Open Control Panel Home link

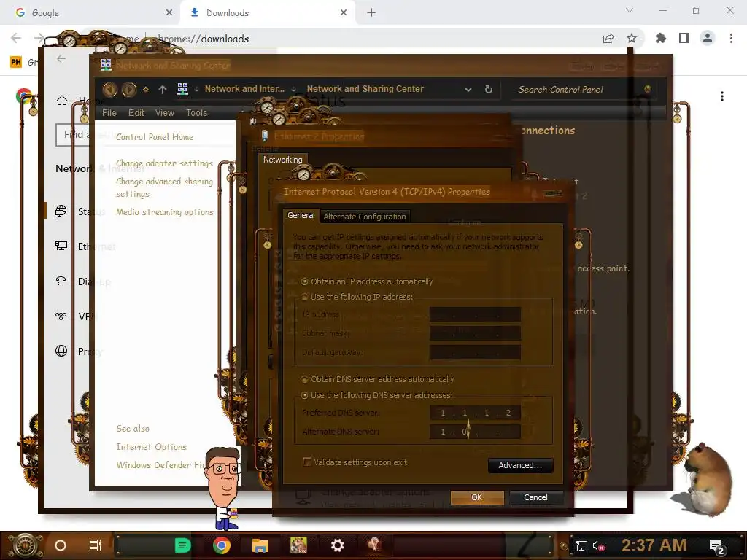click(155, 137)
